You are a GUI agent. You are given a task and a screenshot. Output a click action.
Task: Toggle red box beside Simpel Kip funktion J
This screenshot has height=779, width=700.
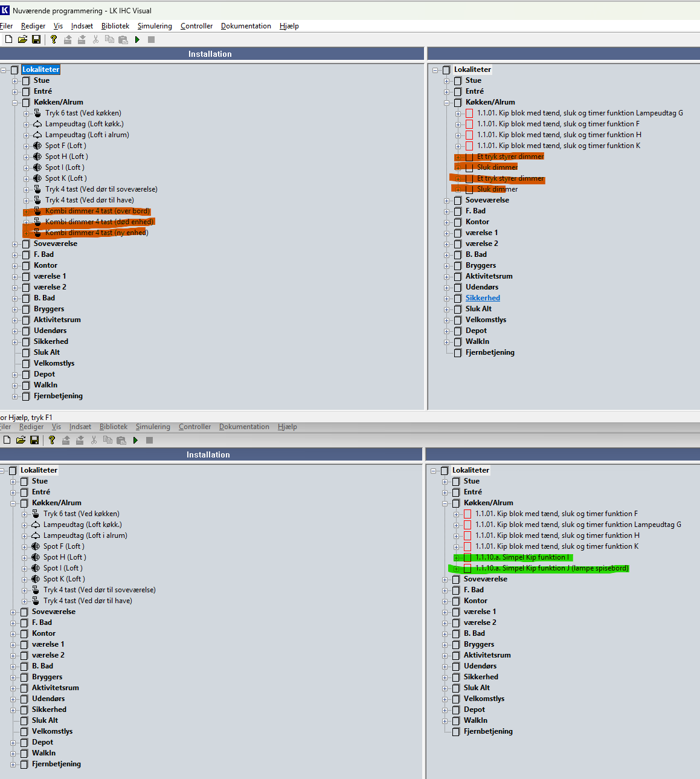467,568
